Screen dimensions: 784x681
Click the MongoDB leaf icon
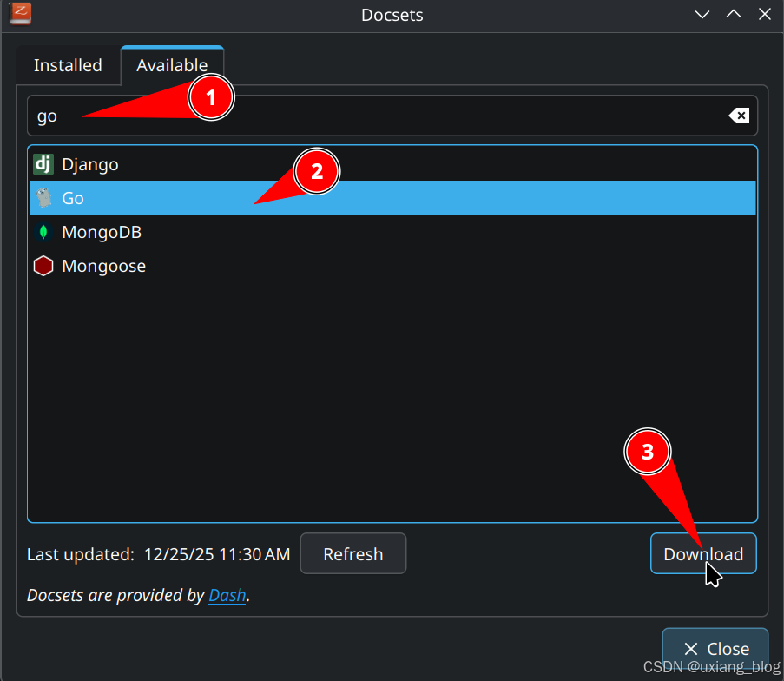[43, 232]
